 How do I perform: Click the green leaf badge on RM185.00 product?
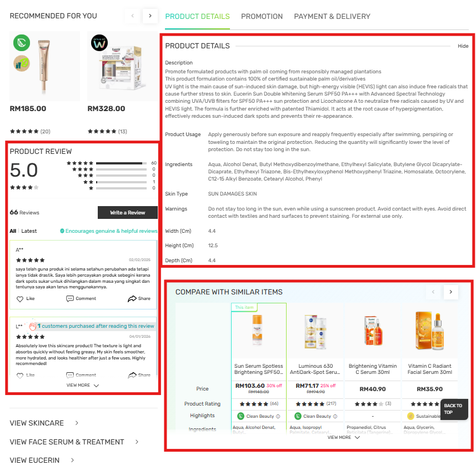[22, 43]
